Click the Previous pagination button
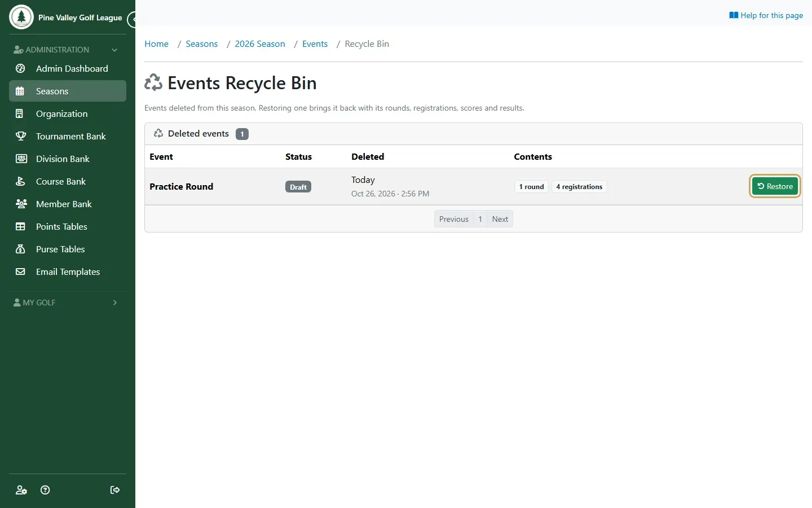This screenshot has width=812, height=508. (x=453, y=219)
